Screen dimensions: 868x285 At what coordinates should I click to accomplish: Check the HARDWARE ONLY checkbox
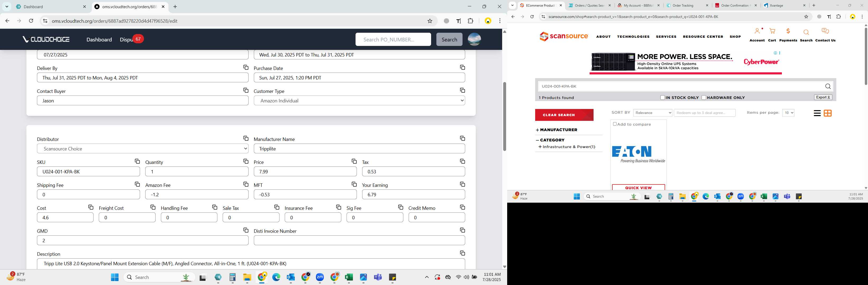[703, 98]
